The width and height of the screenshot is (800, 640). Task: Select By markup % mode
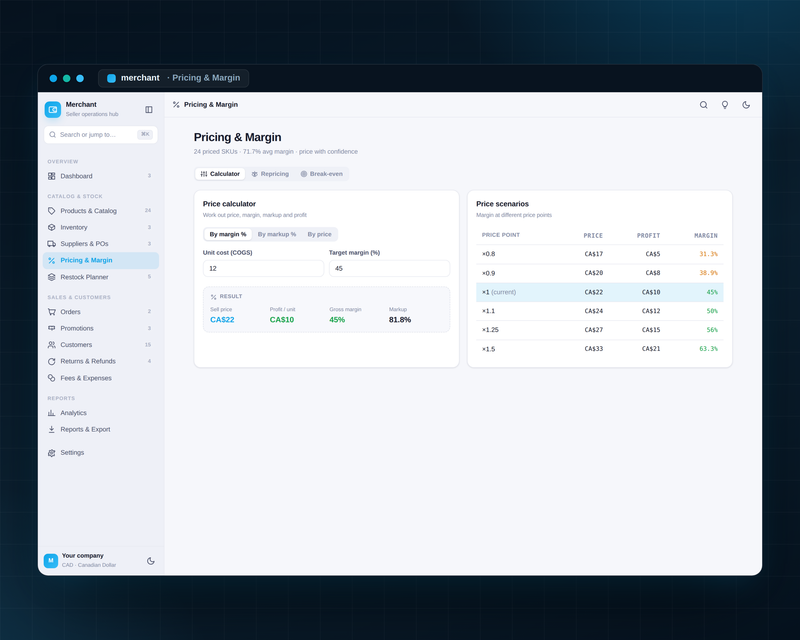[277, 234]
